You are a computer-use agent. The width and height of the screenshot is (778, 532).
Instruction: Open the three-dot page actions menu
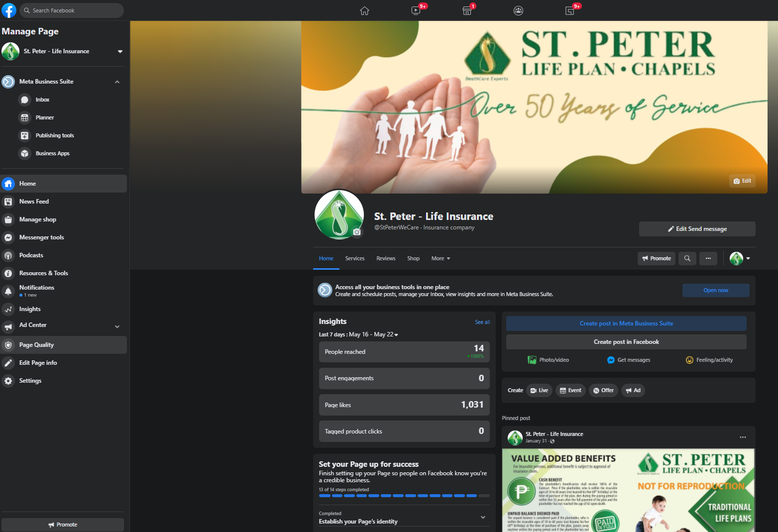coord(708,258)
